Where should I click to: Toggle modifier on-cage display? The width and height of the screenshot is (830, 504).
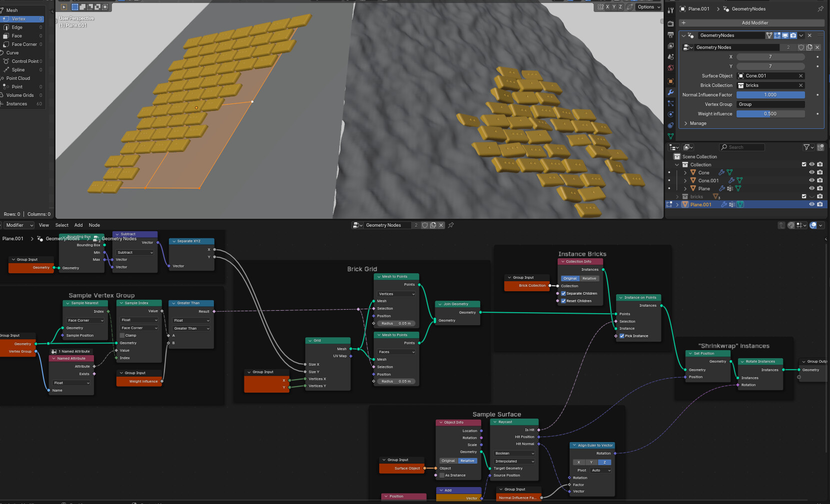[x=769, y=35]
